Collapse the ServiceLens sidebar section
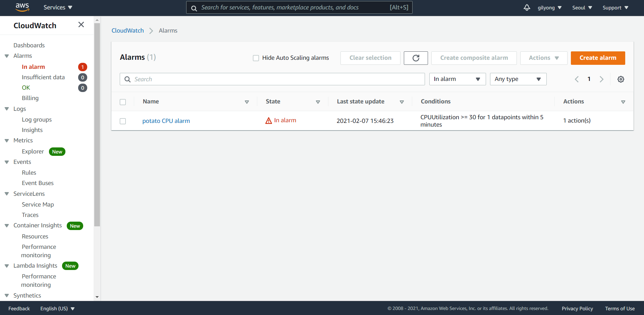The width and height of the screenshot is (644, 315). click(7, 194)
